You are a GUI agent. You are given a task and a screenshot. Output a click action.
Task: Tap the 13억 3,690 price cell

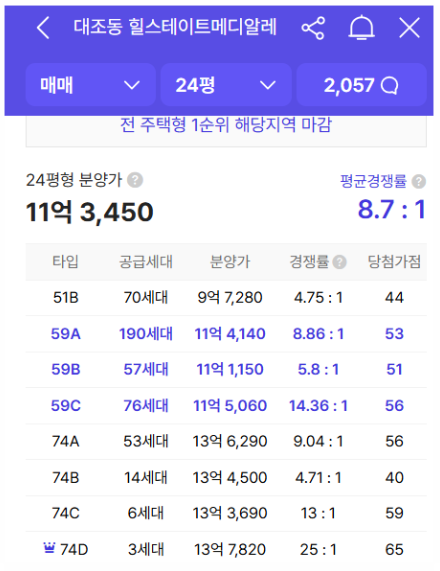pyautogui.click(x=230, y=513)
